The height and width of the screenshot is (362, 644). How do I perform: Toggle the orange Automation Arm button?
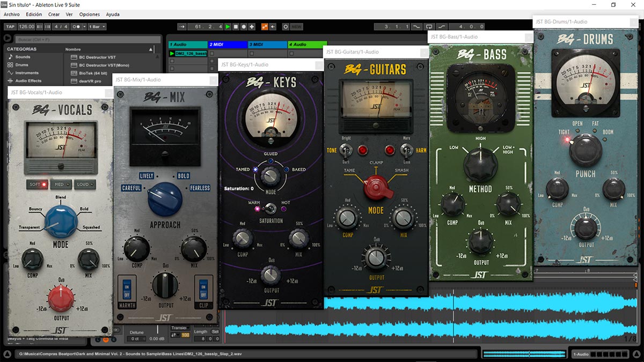265,26
